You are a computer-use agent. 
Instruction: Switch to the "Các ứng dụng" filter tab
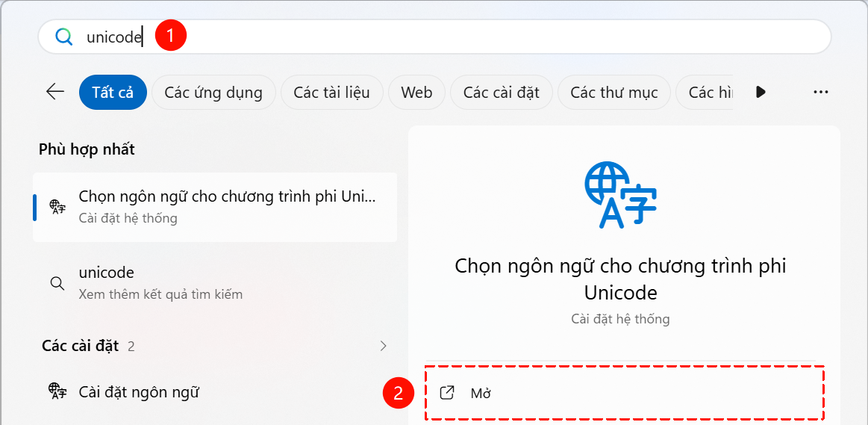point(213,93)
